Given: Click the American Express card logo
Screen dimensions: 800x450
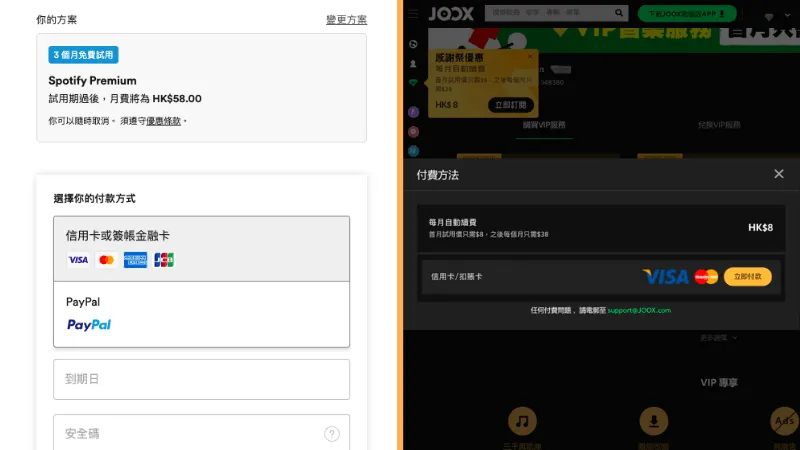Looking at the screenshot, I should [x=135, y=260].
